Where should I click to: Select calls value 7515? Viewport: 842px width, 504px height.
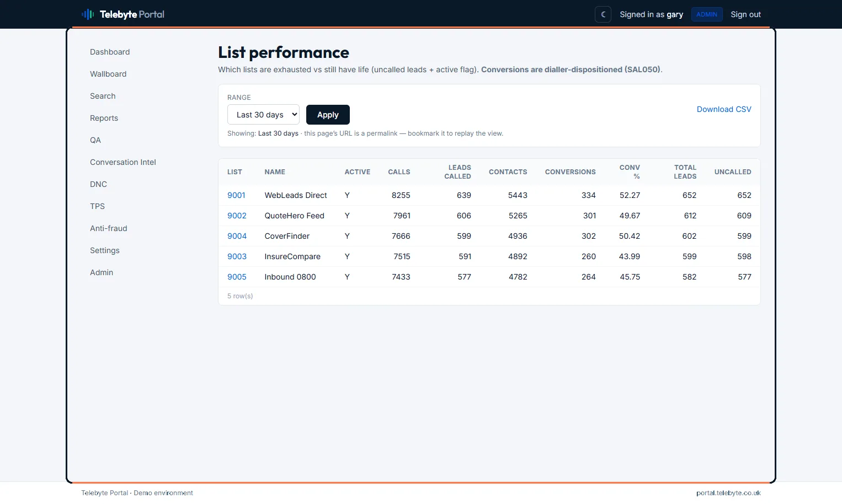click(402, 256)
